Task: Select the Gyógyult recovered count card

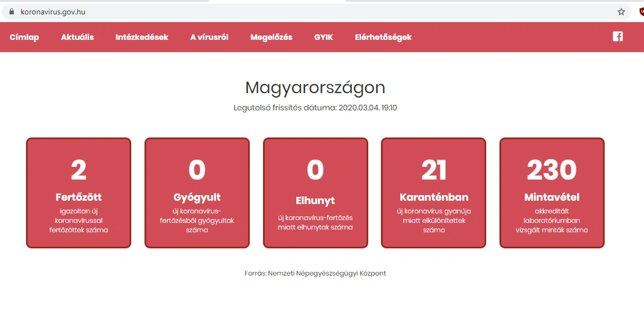Action: pos(197,192)
